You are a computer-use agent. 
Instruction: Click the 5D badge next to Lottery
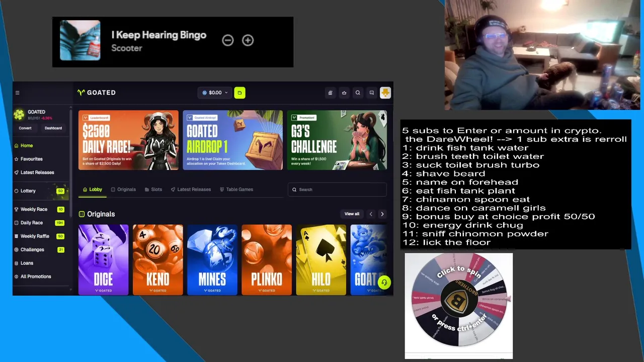tap(60, 191)
